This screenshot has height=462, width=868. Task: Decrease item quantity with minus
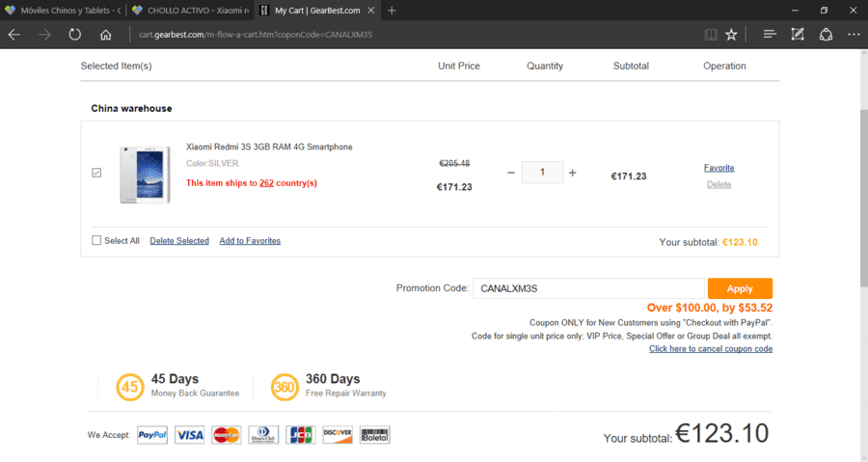point(511,173)
